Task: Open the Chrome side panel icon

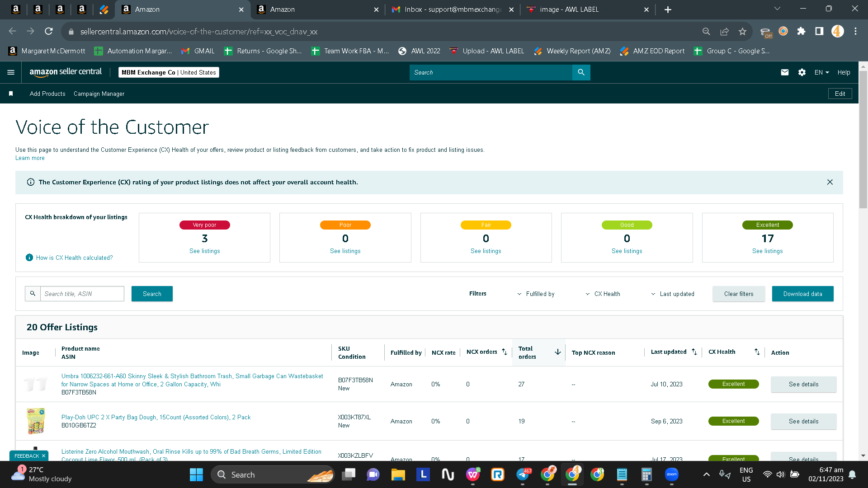Action: (x=819, y=31)
